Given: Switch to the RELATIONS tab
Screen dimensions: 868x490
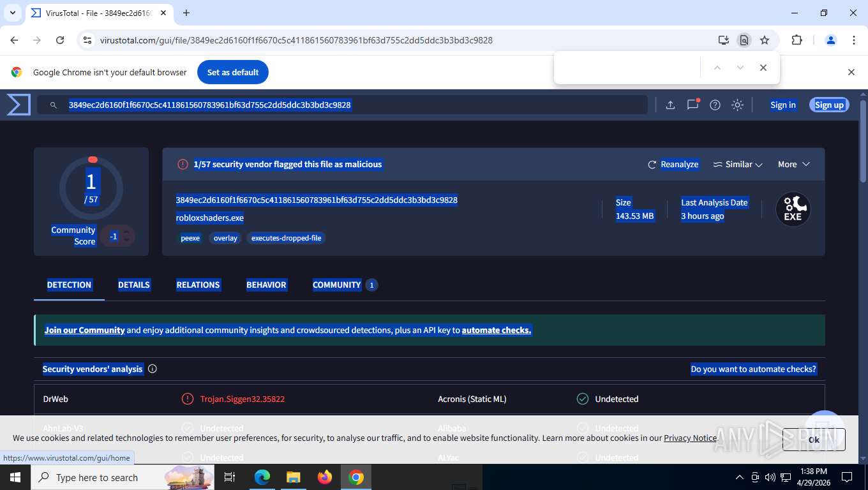Looking at the screenshot, I should [198, 285].
